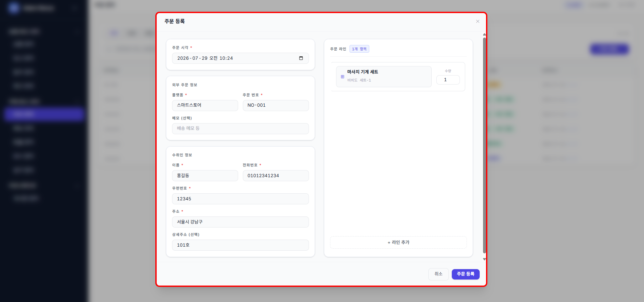Click the grid icon beside 마사지 기계 세트
The width and height of the screenshot is (644, 302).
(342, 77)
